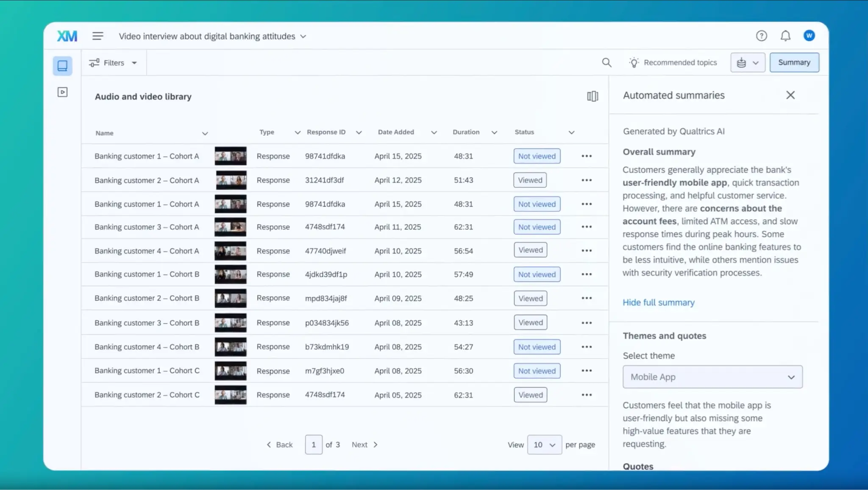Click Hide full summary link
The image size is (868, 490).
coord(658,302)
